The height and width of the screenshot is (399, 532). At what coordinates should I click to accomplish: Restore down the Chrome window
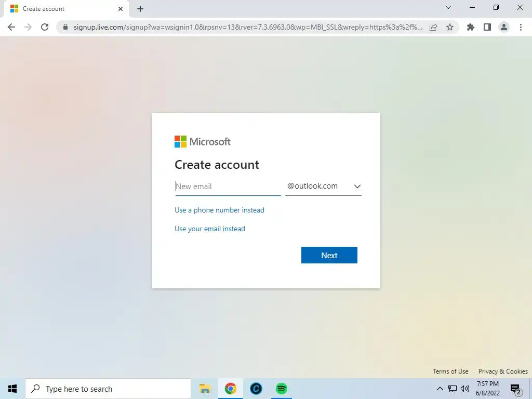point(496,7)
